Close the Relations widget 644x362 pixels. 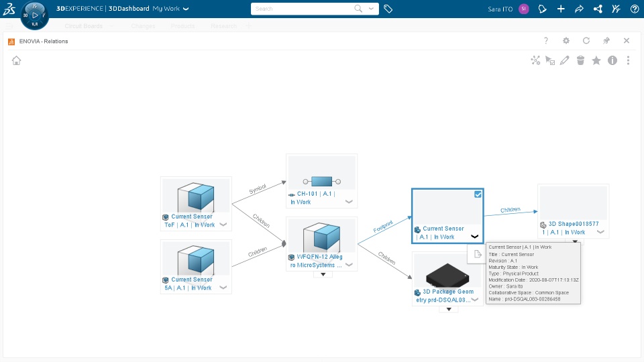(x=627, y=41)
